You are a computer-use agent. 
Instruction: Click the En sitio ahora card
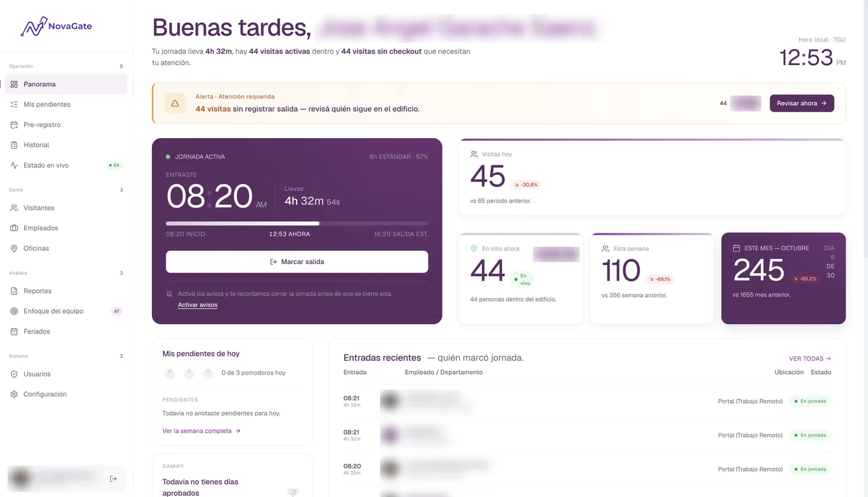point(521,278)
